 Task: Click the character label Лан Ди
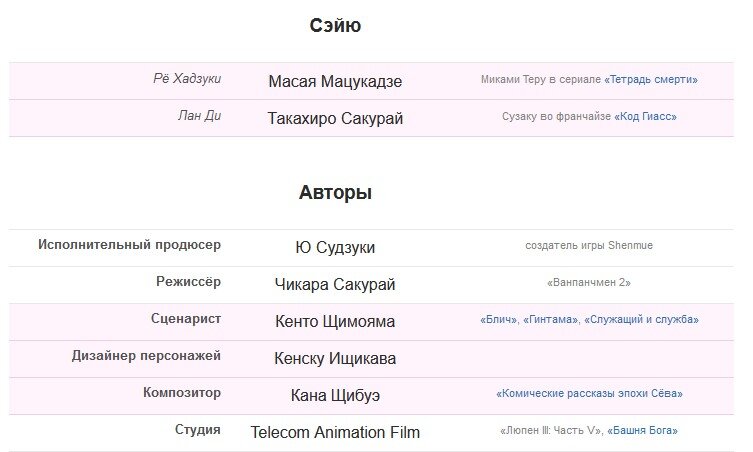tap(200, 116)
